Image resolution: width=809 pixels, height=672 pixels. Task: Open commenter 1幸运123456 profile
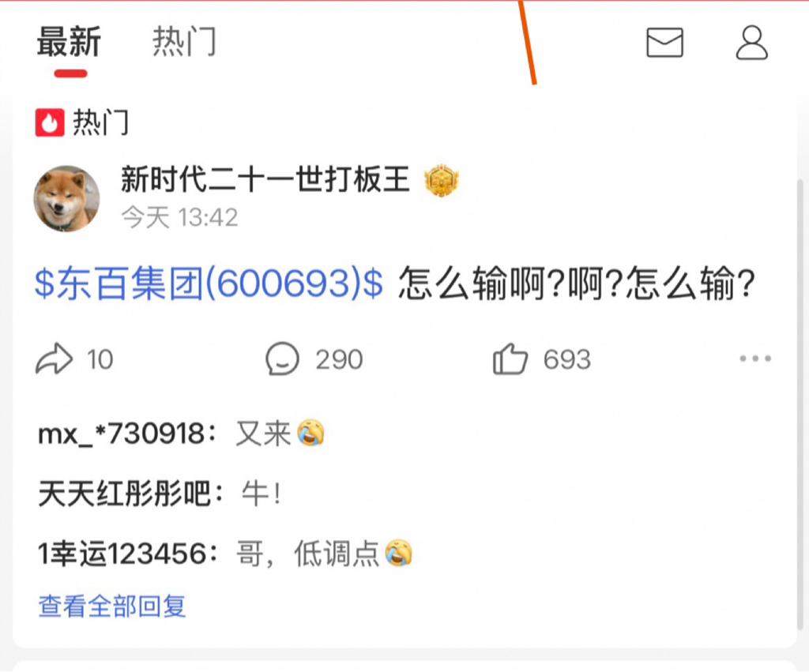(x=122, y=554)
